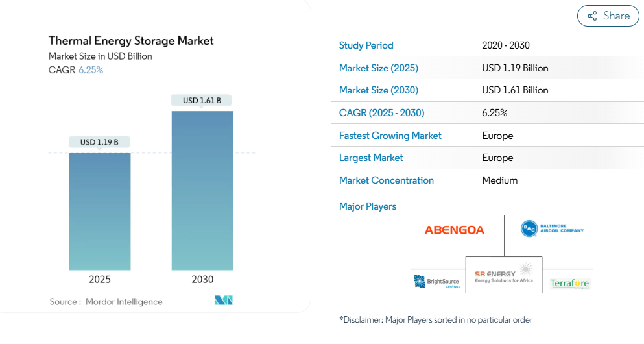Click the 2025 chart bar
This screenshot has height=344, width=644.
[x=100, y=211]
